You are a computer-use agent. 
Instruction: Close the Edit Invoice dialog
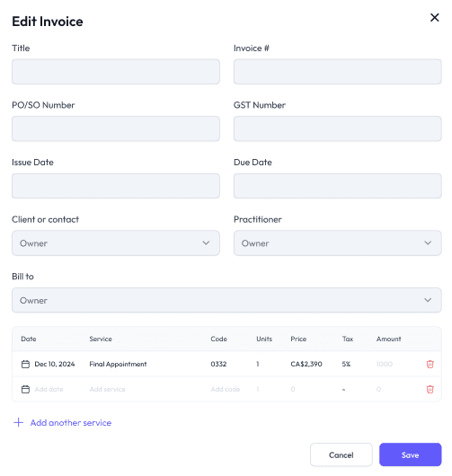click(434, 18)
